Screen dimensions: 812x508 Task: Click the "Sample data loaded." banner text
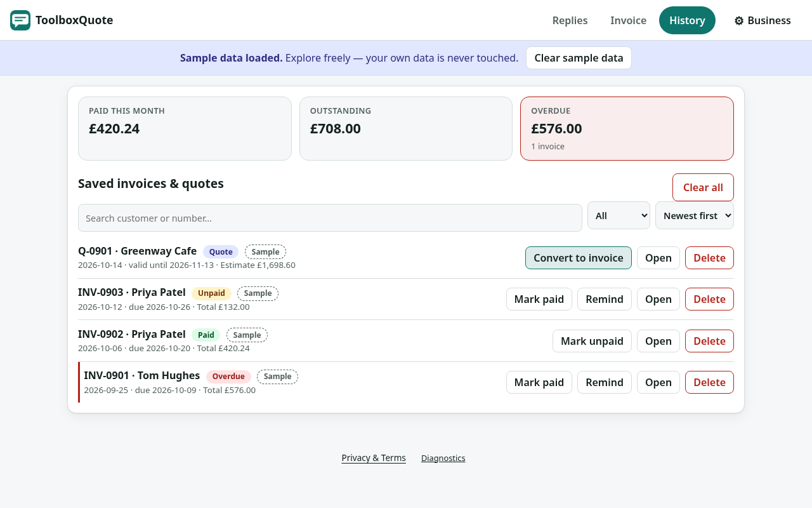[x=232, y=58]
